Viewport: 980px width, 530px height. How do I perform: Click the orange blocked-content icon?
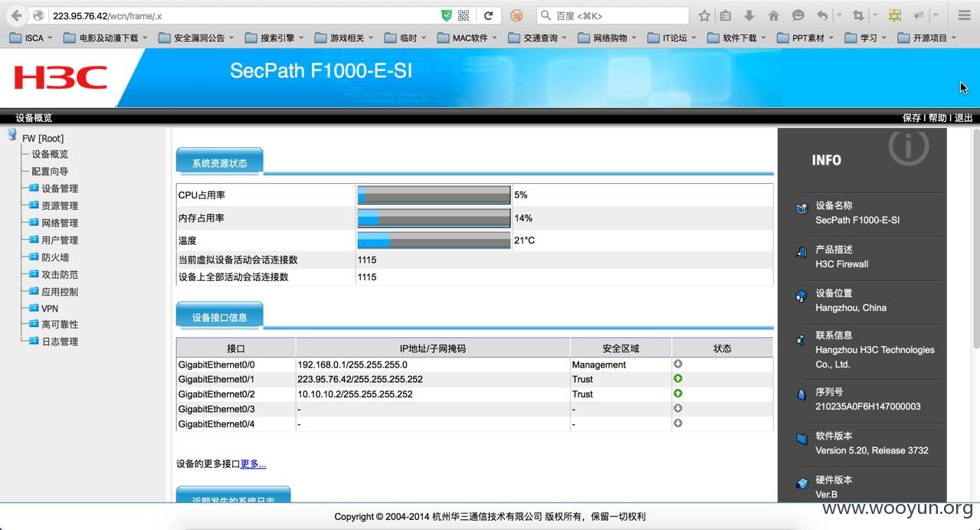tap(516, 15)
